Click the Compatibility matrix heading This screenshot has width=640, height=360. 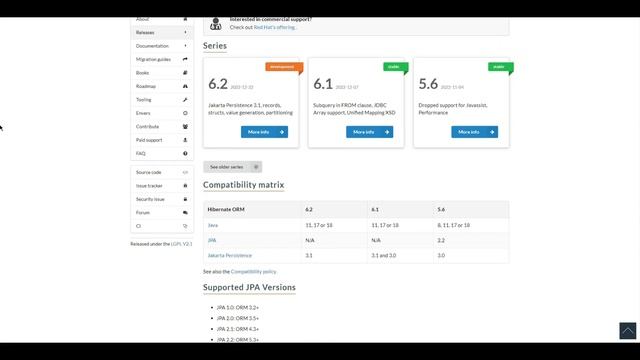point(244,185)
